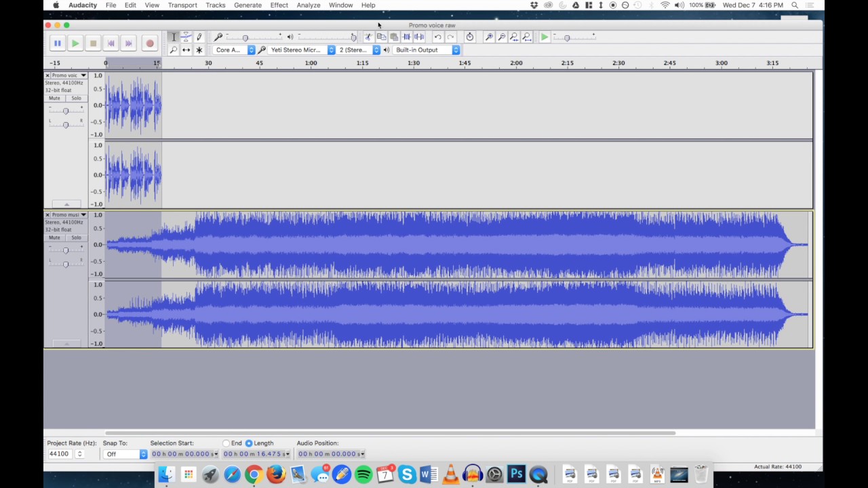Screen dimensions: 868x488
Task: Solo the Promo voic track
Action: pyautogui.click(x=76, y=98)
